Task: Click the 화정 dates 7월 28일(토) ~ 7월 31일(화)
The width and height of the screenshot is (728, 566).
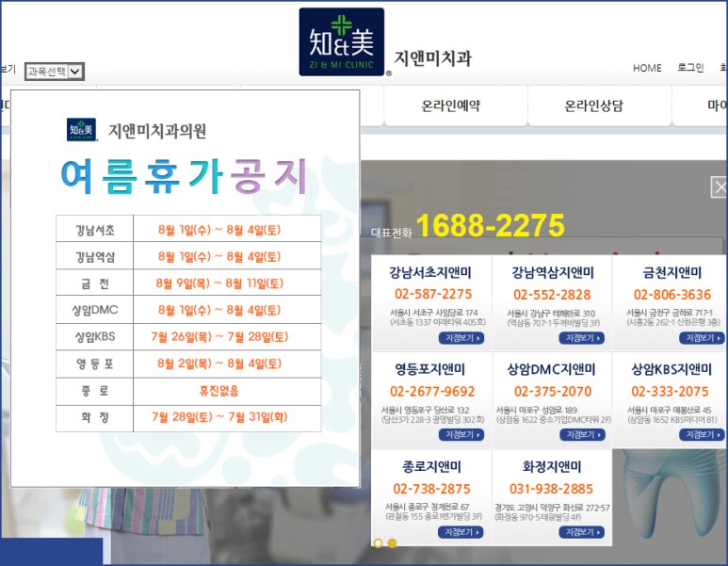Action: (219, 417)
